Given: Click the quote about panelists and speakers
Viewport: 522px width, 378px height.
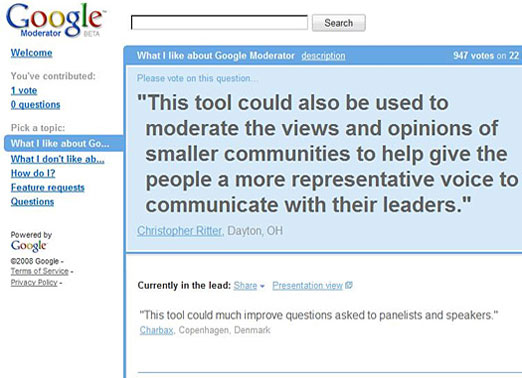Looking at the screenshot, I should (x=319, y=315).
